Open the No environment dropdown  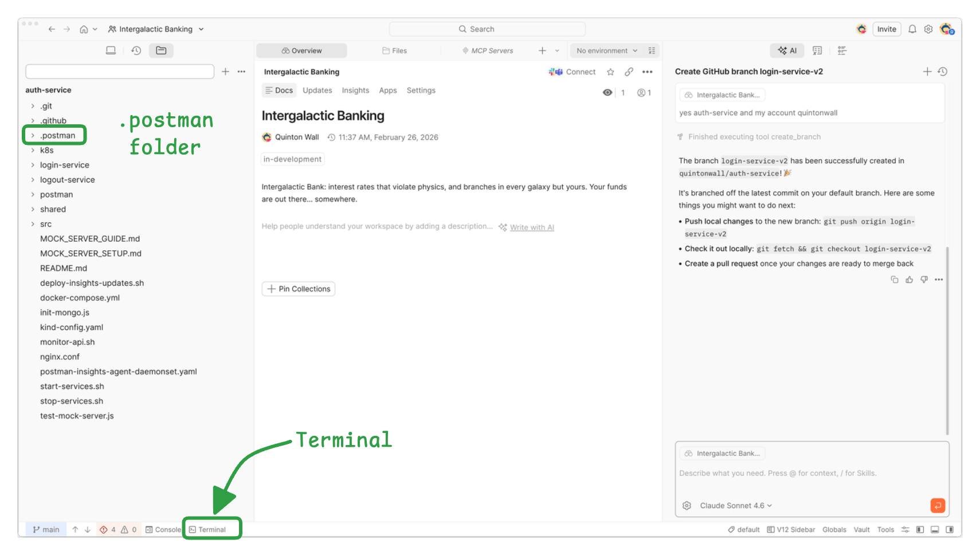click(x=607, y=50)
